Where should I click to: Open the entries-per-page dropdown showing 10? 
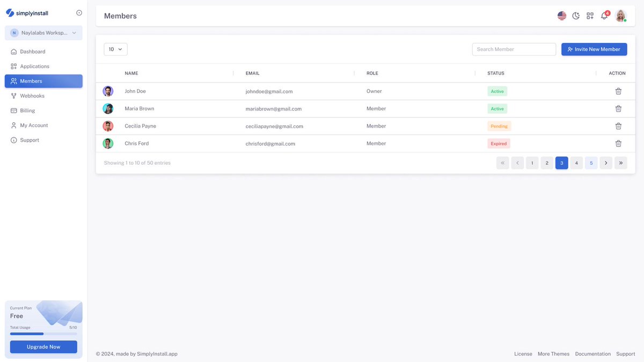(x=115, y=49)
